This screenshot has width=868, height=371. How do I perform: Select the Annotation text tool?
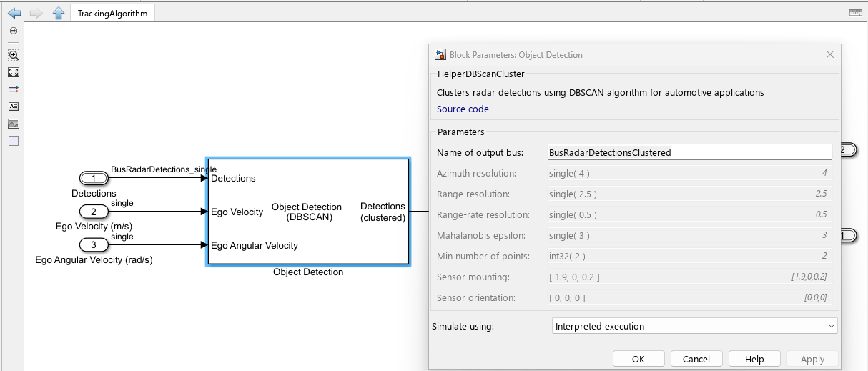coord(14,107)
